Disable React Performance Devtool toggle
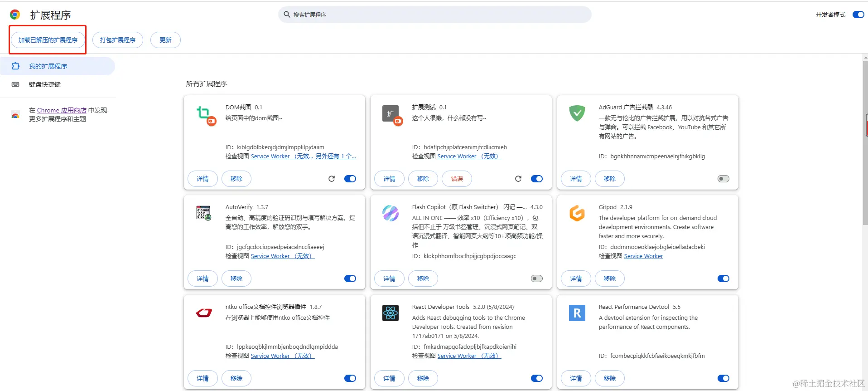Screen dimensions: 868x391 tap(723, 378)
